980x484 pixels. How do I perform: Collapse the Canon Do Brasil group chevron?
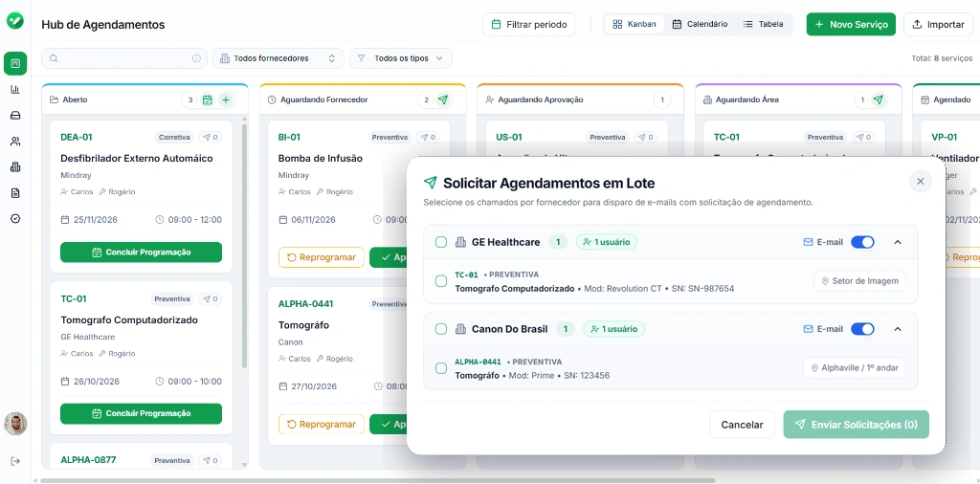pos(898,328)
